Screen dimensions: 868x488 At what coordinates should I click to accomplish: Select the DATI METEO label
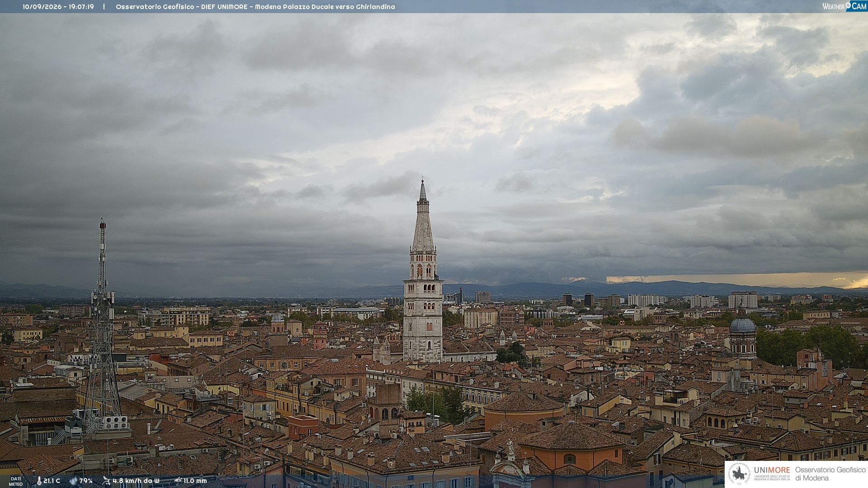(x=16, y=481)
